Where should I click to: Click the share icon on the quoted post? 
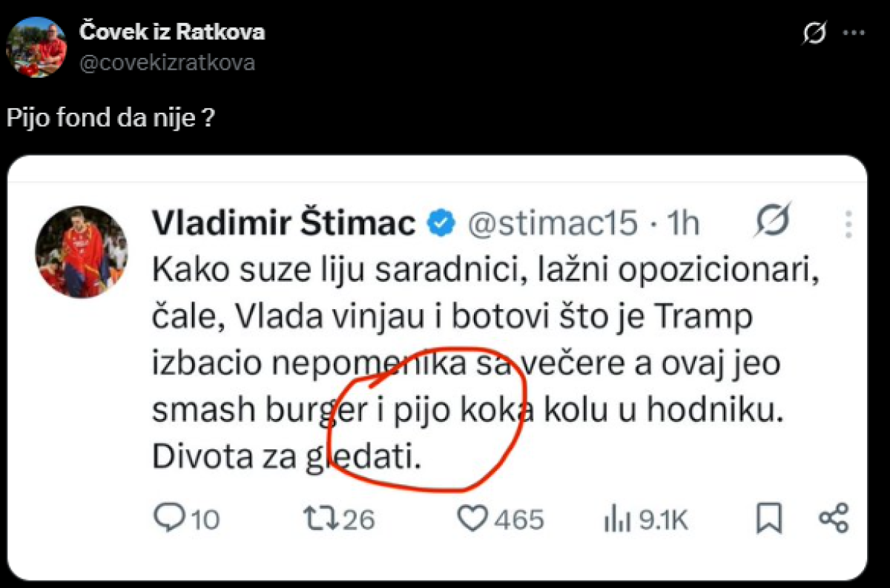click(x=833, y=518)
